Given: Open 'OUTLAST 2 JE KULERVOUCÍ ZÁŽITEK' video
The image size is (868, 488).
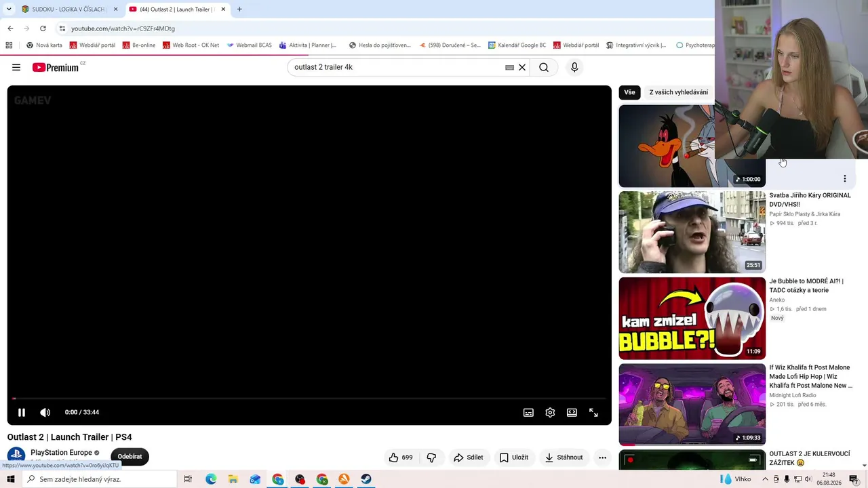Looking at the screenshot, I should click(810, 459).
